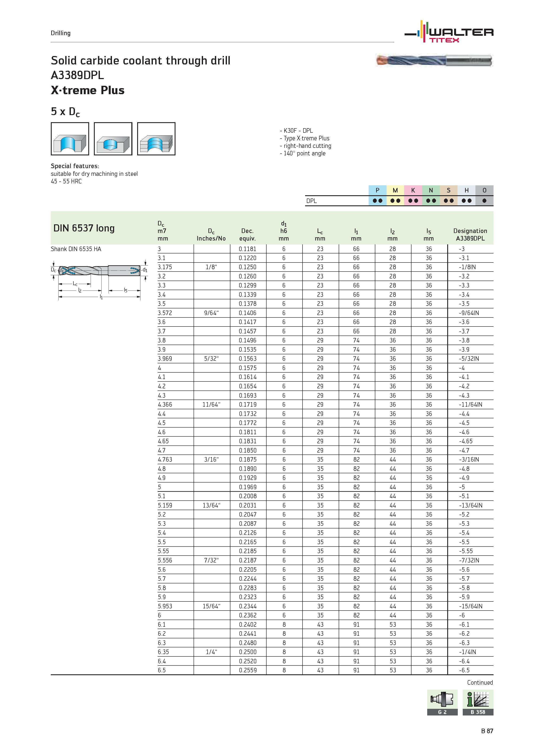Screen dimensions: 534x756
Task: Open the B 358 cutting data reference icon
Action: pyautogui.click(x=478, y=703)
